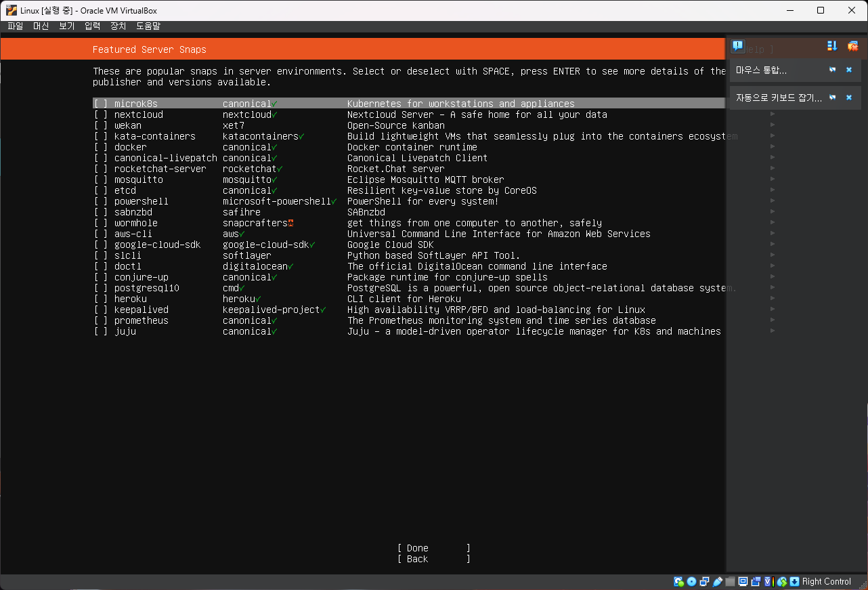Check the prometheus snap checkbox
868x590 pixels.
tap(100, 320)
